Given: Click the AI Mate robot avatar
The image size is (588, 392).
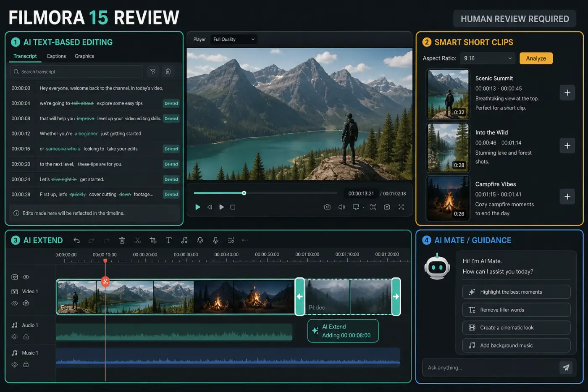Looking at the screenshot, I should pos(437,266).
